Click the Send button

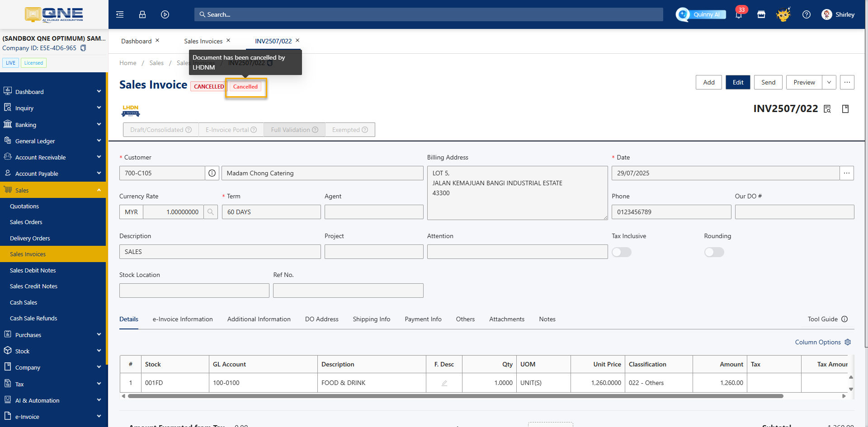click(769, 82)
